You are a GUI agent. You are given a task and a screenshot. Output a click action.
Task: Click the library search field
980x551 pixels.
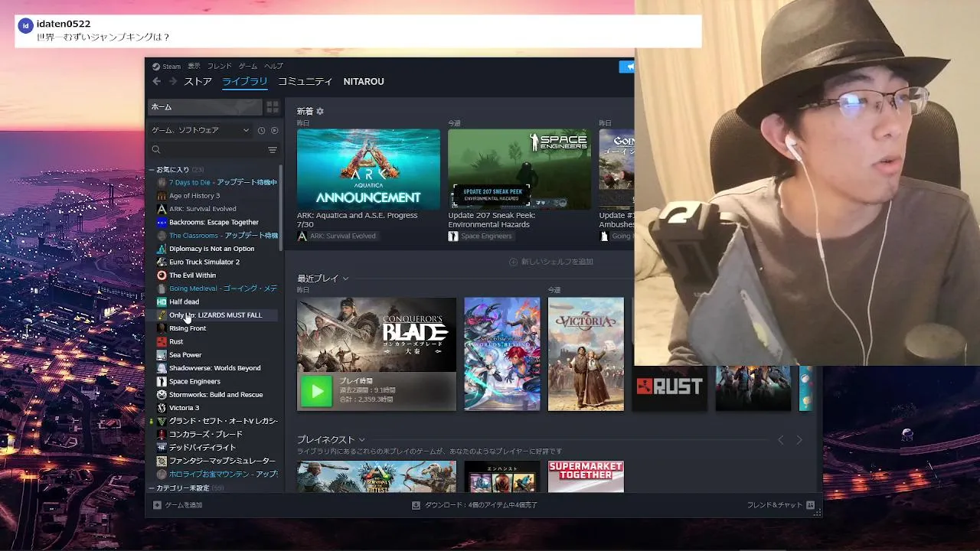tap(207, 150)
